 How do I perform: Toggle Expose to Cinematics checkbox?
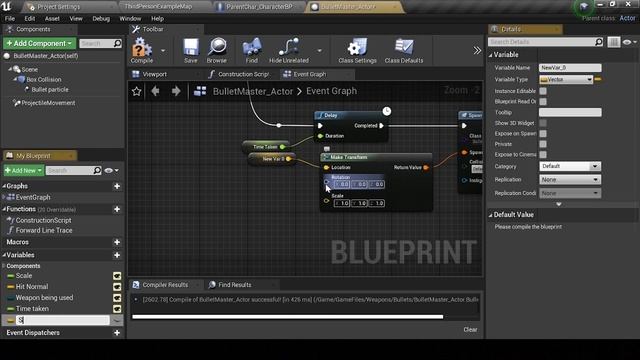[543, 155]
